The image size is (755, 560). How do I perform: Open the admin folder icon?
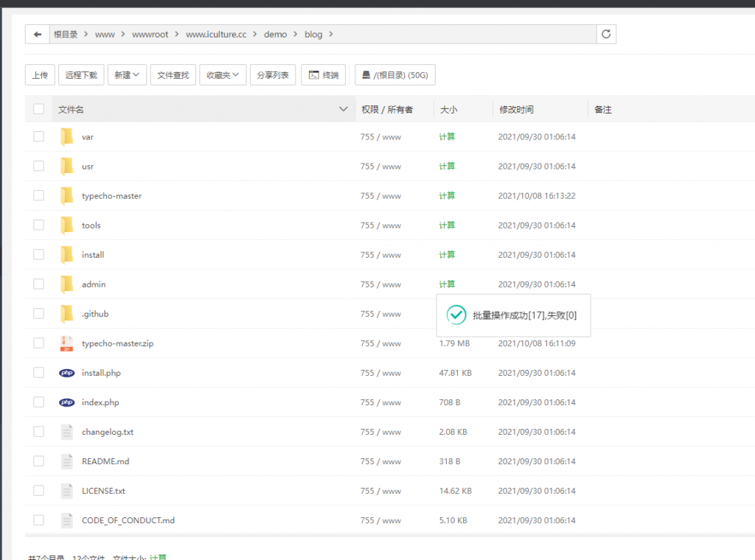[x=67, y=284]
